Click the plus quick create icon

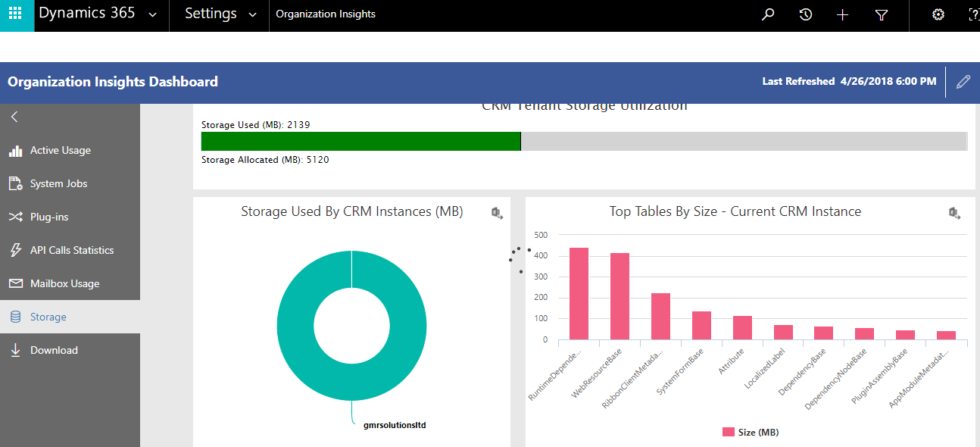point(842,14)
